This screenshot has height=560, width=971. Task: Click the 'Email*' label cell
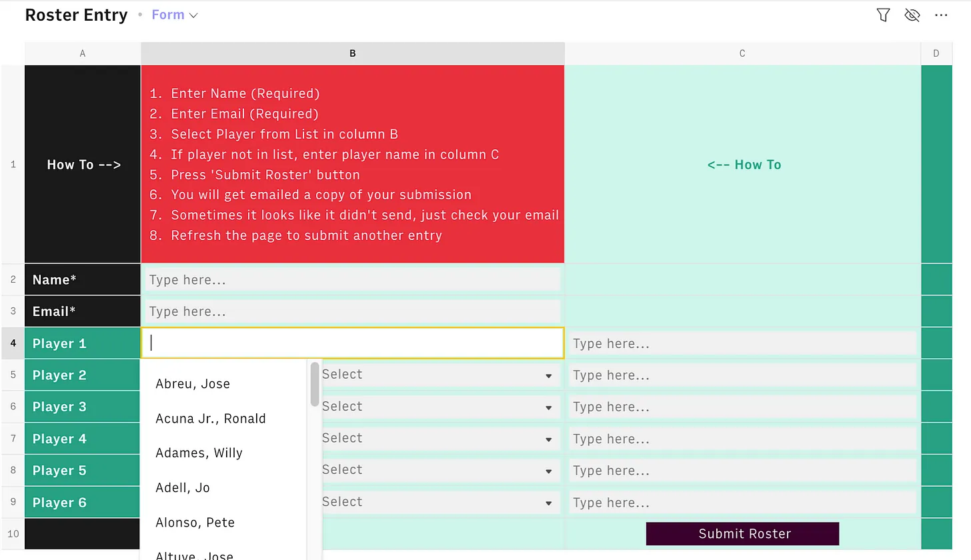pos(83,311)
